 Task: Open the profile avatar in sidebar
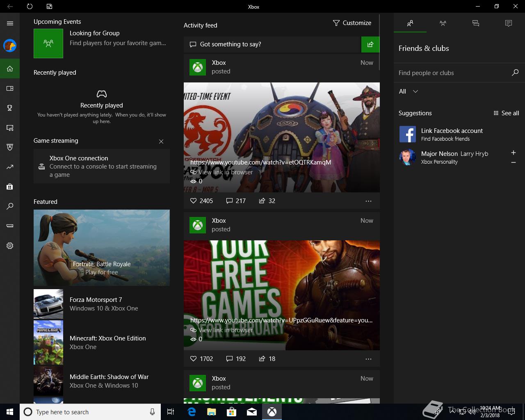(x=10, y=46)
